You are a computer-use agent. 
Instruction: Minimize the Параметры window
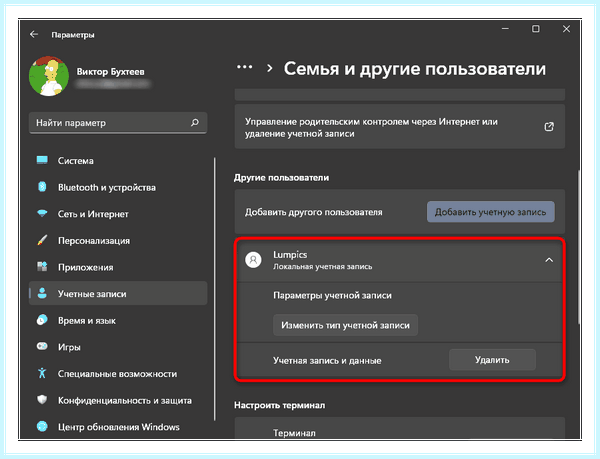click(x=505, y=29)
